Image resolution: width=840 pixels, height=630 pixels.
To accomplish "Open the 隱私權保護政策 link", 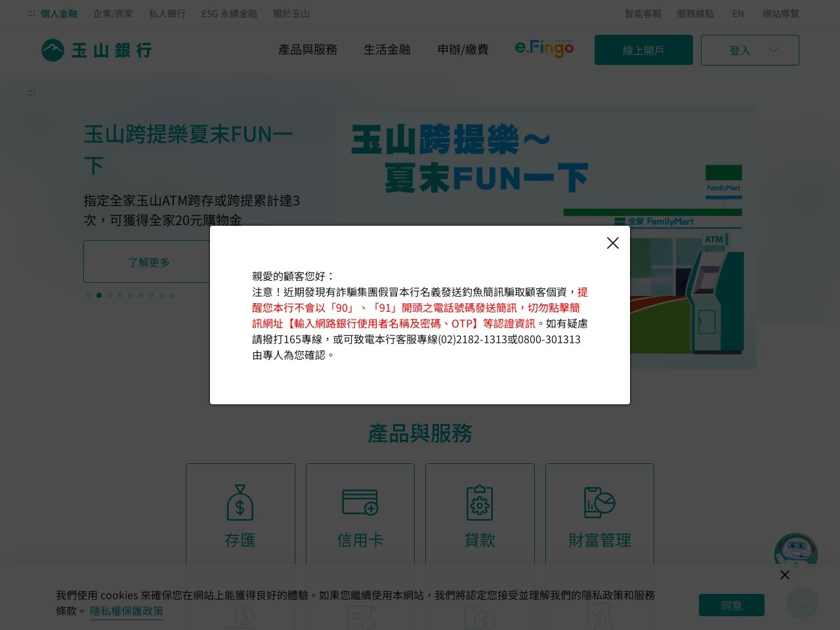I will [x=127, y=611].
